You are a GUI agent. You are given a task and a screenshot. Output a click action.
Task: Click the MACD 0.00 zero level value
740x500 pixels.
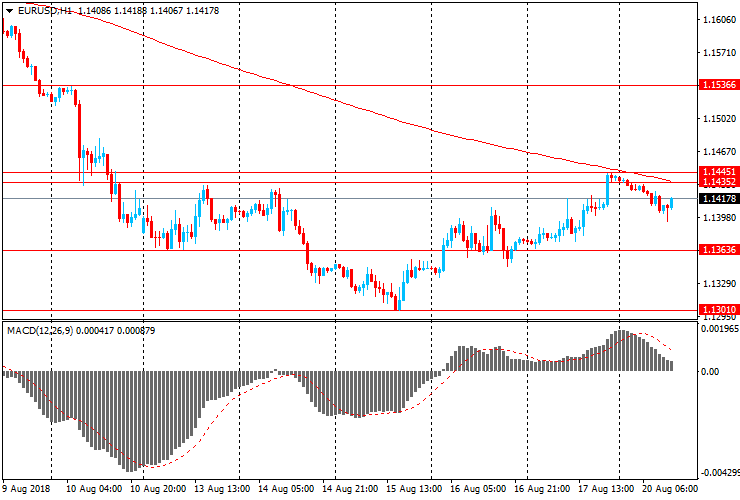(710, 372)
